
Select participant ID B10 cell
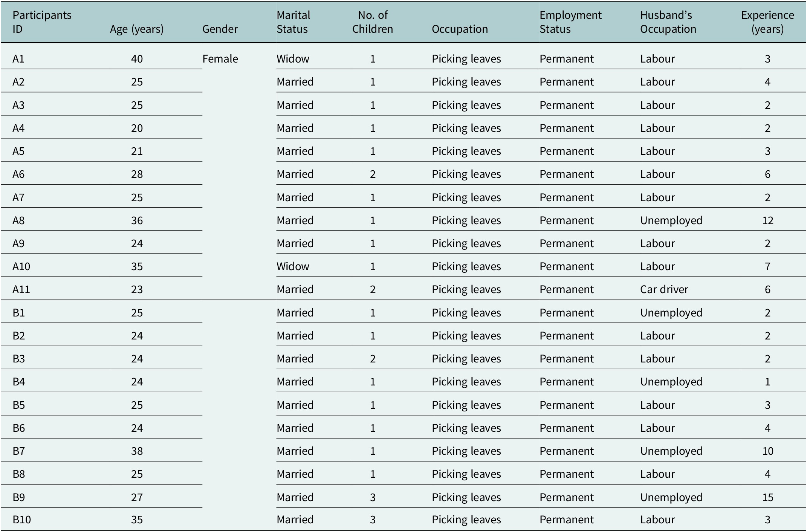click(21, 520)
